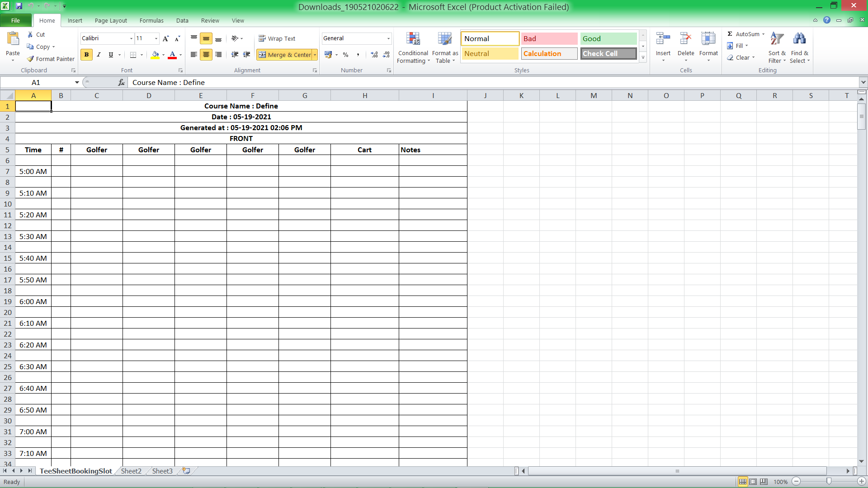Click the yellow fill color button
This screenshot has width=868, height=488.
[155, 55]
